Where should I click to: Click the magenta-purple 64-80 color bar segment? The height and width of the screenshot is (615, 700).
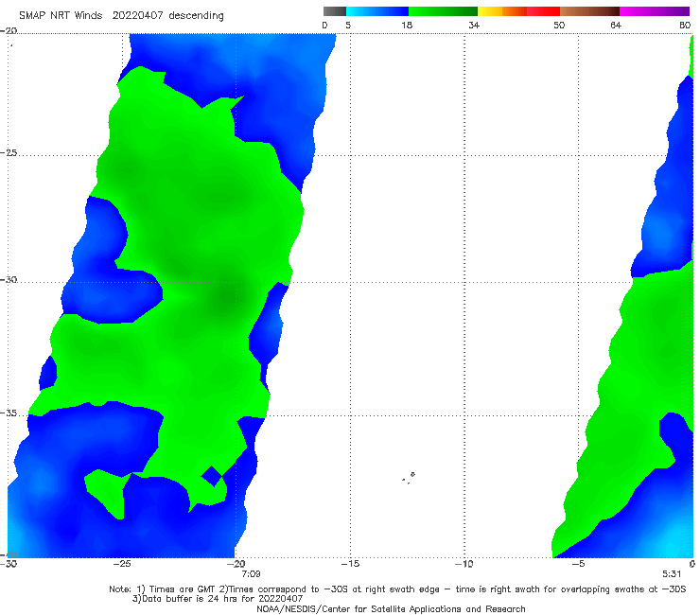tap(655, 11)
